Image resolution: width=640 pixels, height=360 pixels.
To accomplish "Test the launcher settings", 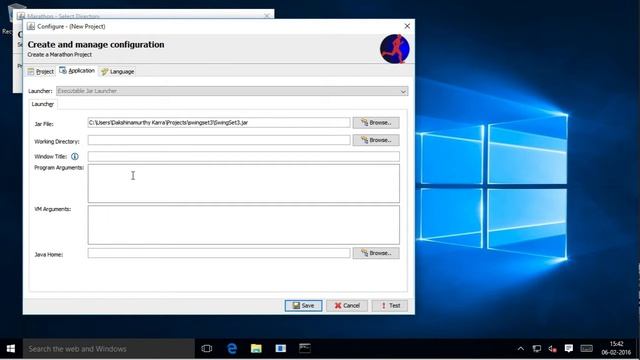I will pyautogui.click(x=390, y=305).
